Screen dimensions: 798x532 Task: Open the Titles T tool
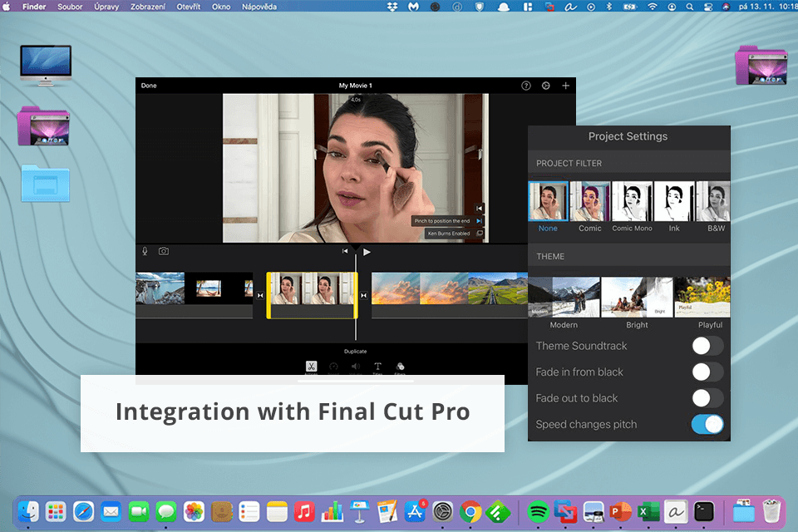[x=377, y=367]
